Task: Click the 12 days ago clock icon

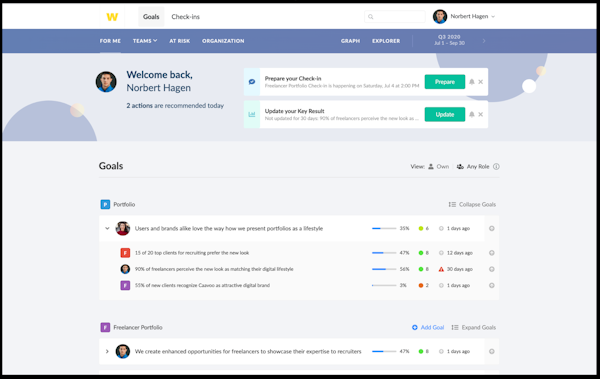Action: [441, 253]
